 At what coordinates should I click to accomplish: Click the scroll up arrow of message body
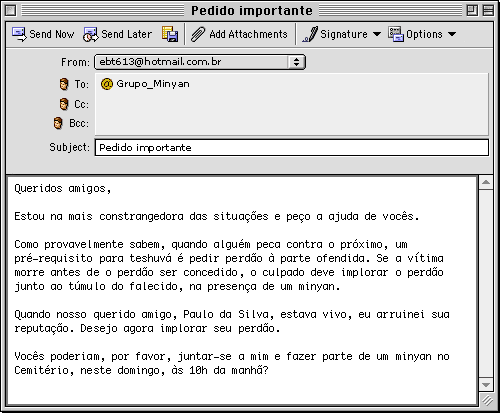[x=486, y=182]
